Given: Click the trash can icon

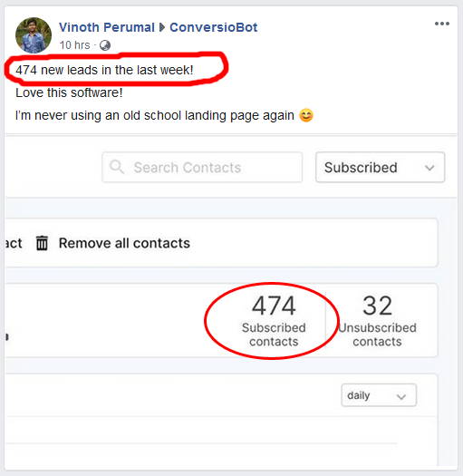Looking at the screenshot, I should 43,243.
